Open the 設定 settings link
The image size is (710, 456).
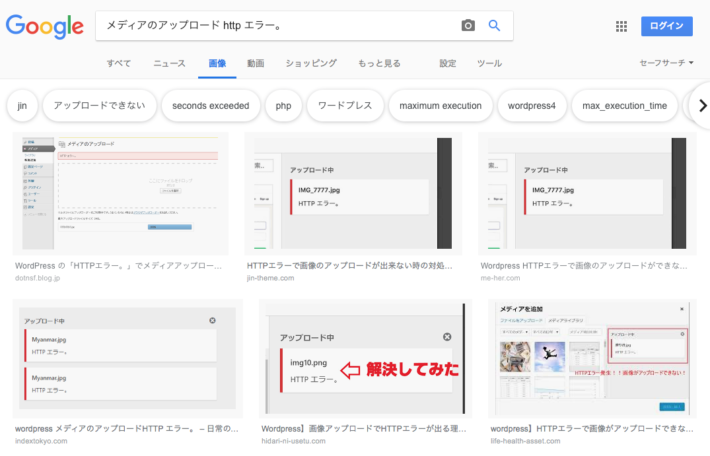pyautogui.click(x=447, y=63)
